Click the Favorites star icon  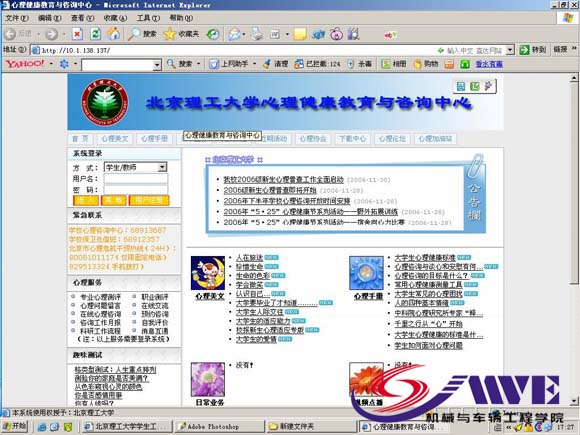[170, 34]
